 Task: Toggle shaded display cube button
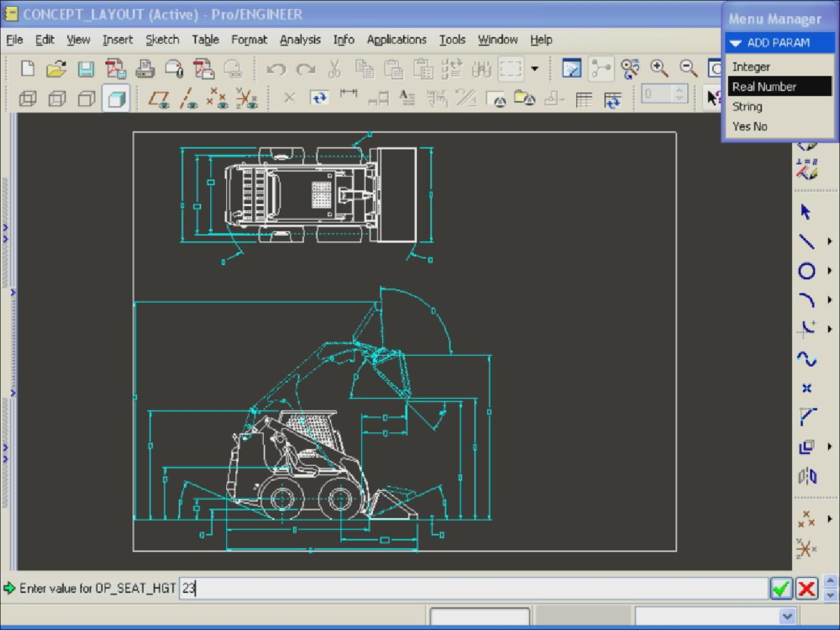[x=116, y=98]
